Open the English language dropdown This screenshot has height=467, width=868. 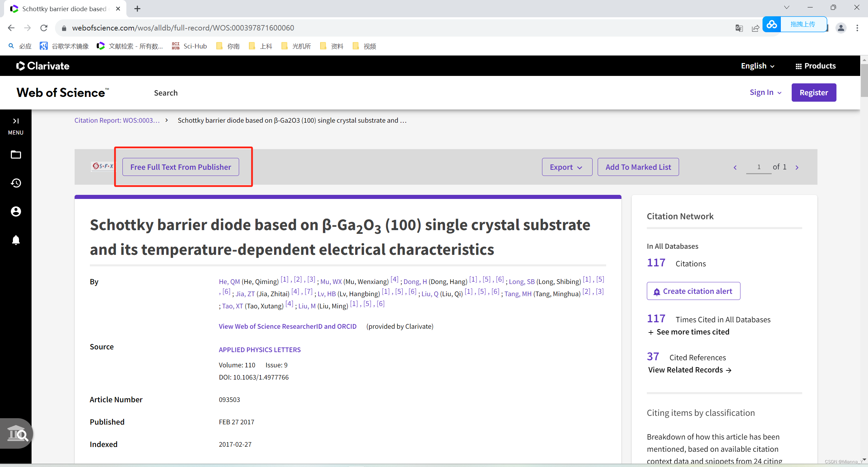coord(757,66)
